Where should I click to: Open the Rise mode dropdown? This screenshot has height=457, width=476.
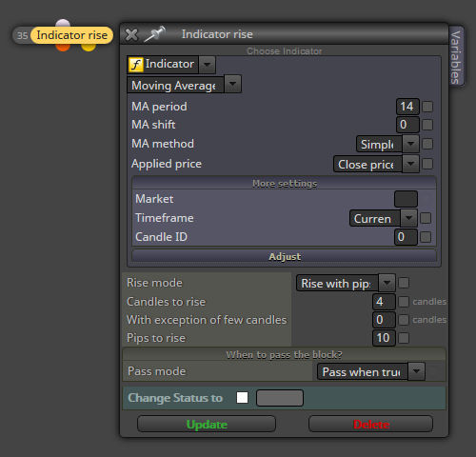[x=387, y=283]
